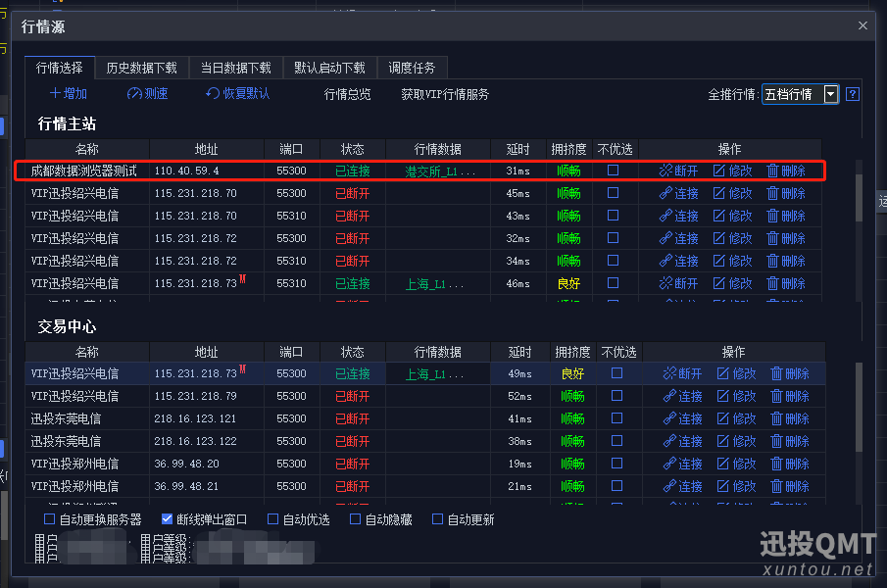887x588 pixels.
Task: Delete the 115.231.218.72 port 55300 row
Action: [786, 238]
